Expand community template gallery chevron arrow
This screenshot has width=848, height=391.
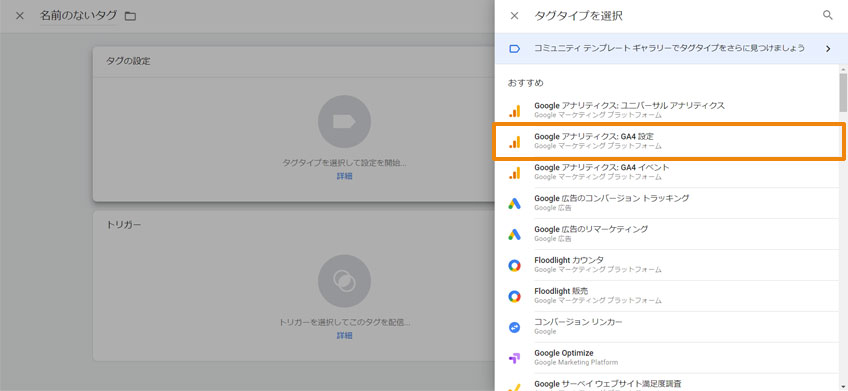[x=828, y=49]
